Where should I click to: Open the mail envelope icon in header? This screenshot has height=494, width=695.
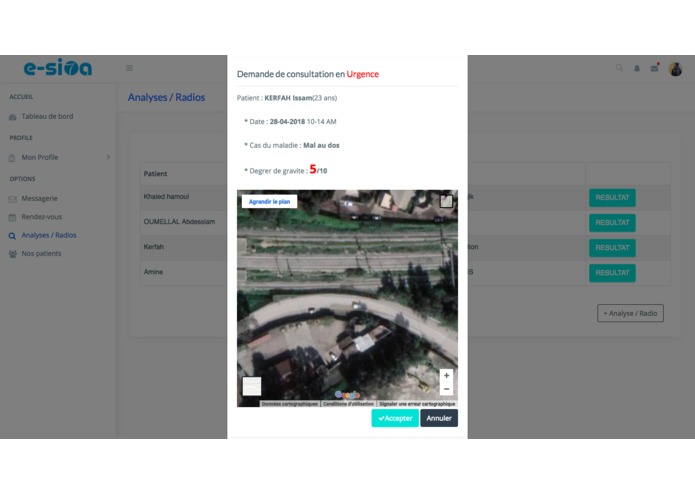pyautogui.click(x=655, y=68)
